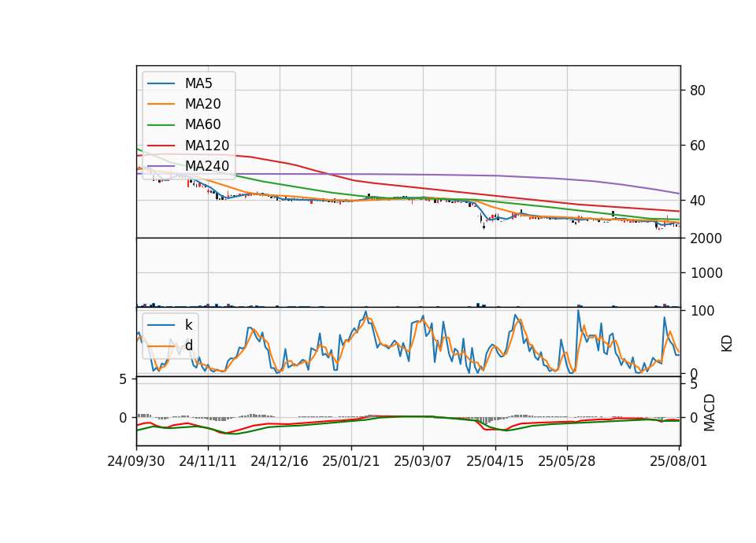This screenshot has width=756, height=543.
Task: Select the d legend label in KD panel
Action: 188,345
